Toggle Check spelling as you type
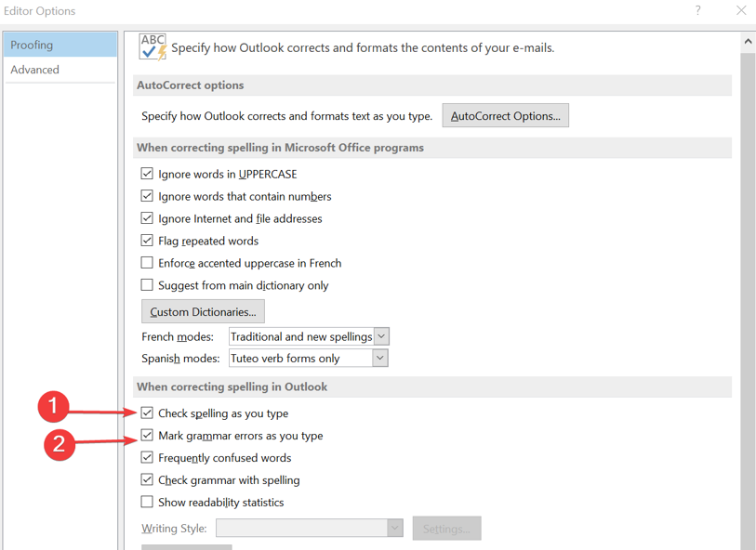Viewport: 756px width, 550px height. [147, 412]
